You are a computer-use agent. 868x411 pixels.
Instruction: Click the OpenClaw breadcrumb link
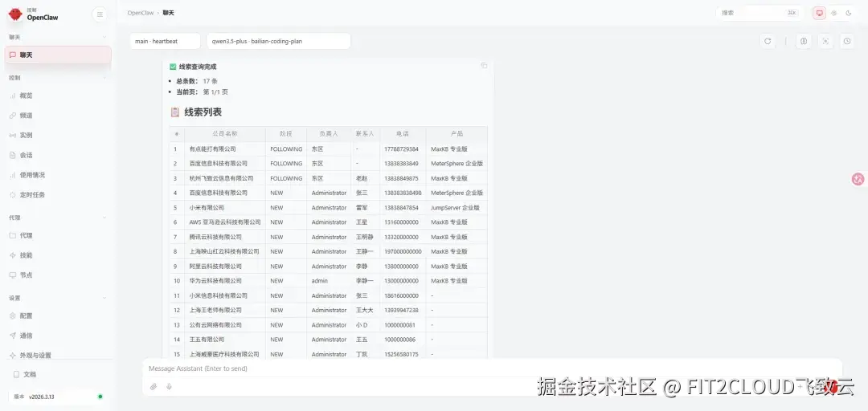[141, 13]
